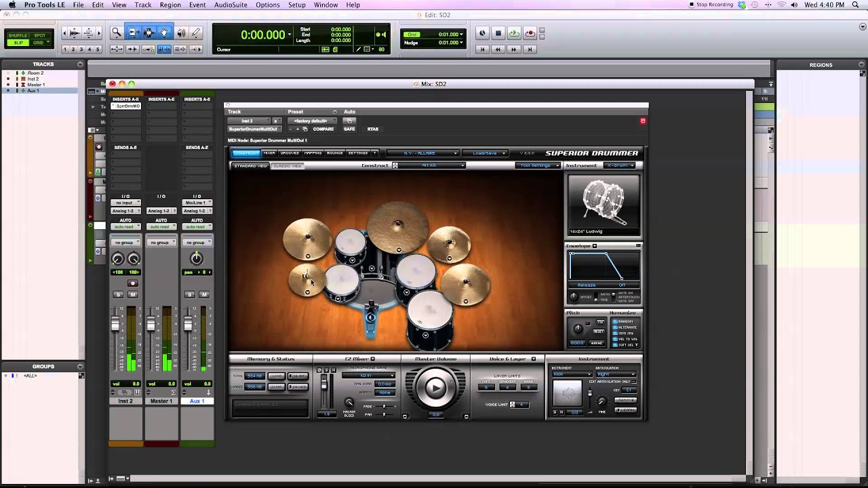The height and width of the screenshot is (488, 868).
Task: Open the plugin Settings tab
Action: click(x=358, y=153)
